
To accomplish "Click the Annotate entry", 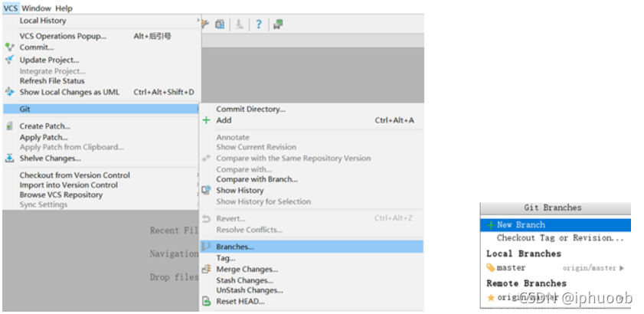I will point(233,137).
